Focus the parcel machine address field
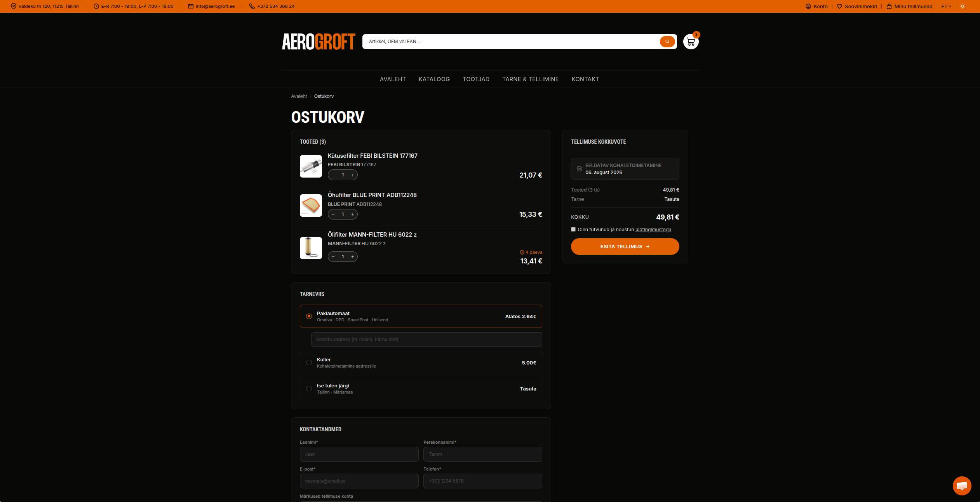Image resolution: width=980 pixels, height=502 pixels. [426, 340]
